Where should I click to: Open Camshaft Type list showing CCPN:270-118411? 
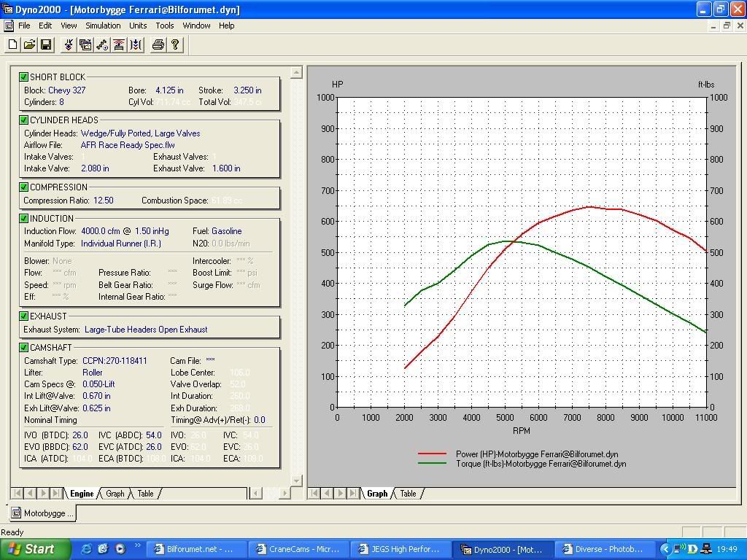click(x=115, y=361)
